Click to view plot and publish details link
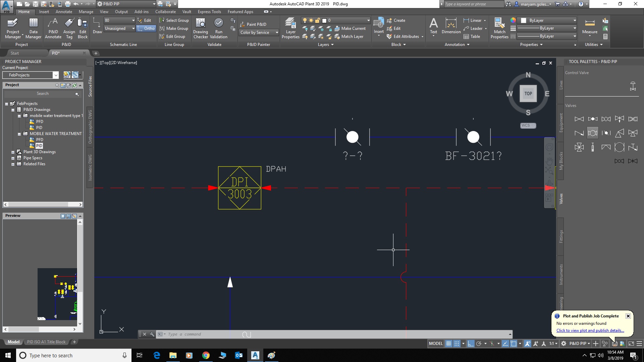This screenshot has width=644, height=362. tap(590, 330)
